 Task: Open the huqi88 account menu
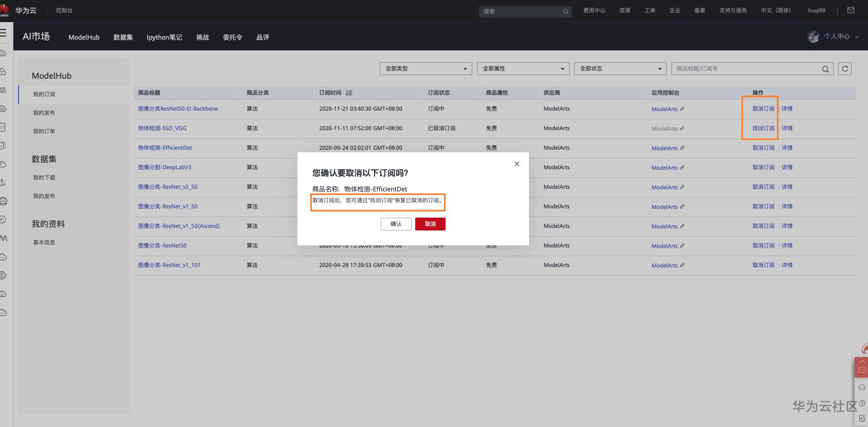tap(817, 11)
